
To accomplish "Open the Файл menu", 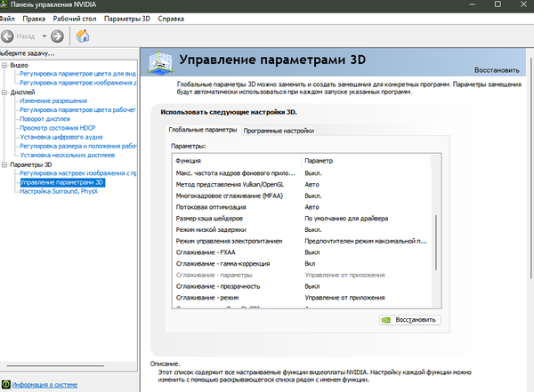I will tap(7, 19).
